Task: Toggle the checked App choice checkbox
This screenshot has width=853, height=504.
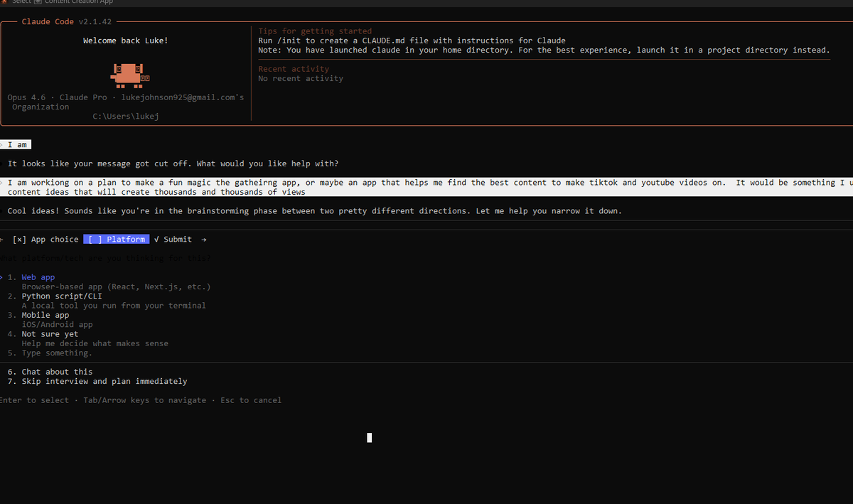Action: tap(19, 240)
